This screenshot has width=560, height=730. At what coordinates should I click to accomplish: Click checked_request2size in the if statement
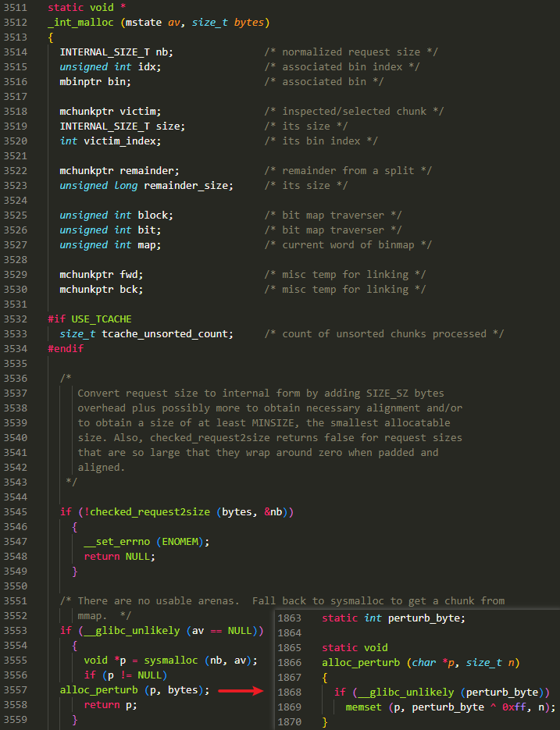[x=147, y=511]
